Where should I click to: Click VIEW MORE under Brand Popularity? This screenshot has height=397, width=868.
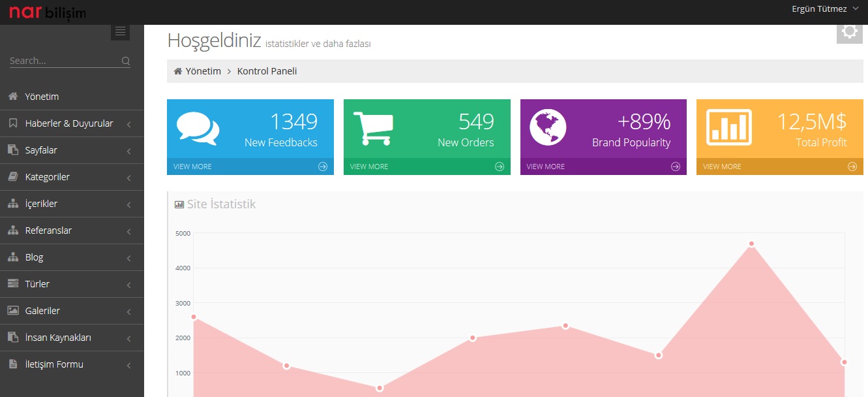546,167
